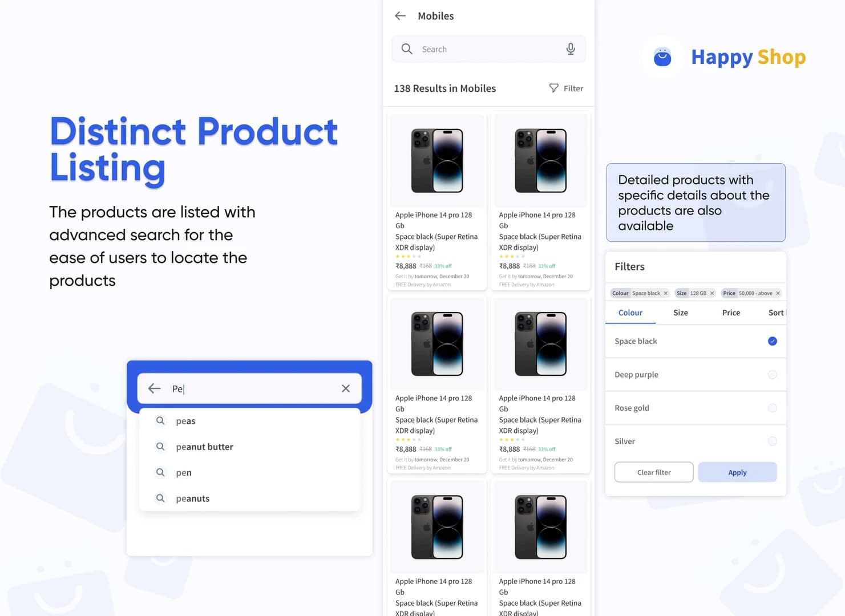845x616 pixels.
Task: Select the Rose gold colour option
Action: pos(773,408)
